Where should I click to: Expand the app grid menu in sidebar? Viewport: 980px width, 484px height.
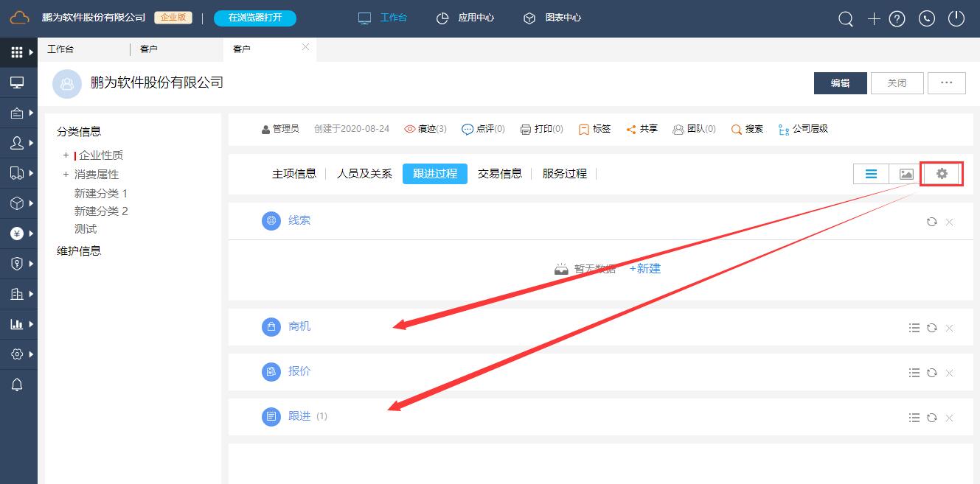pyautogui.click(x=18, y=52)
